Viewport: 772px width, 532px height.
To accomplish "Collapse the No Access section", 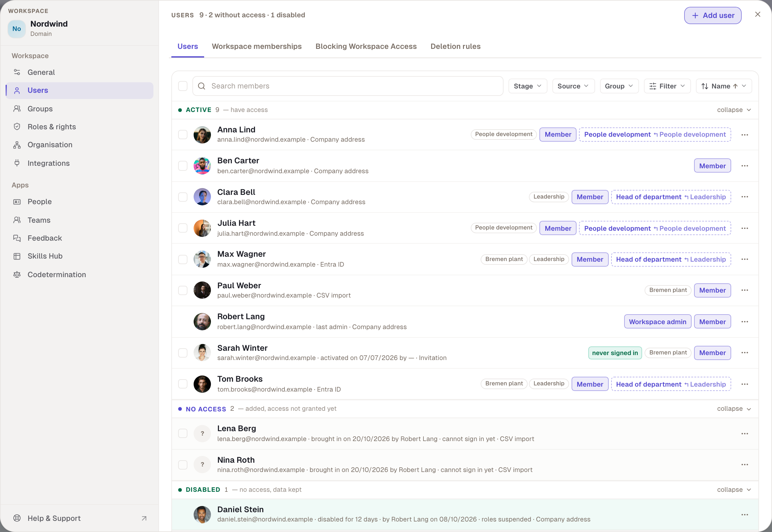I will pos(734,409).
